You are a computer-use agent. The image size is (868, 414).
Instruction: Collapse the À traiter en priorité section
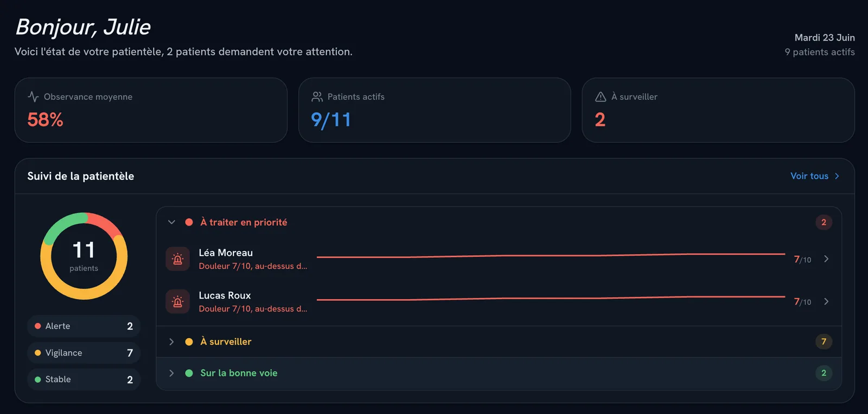171,222
